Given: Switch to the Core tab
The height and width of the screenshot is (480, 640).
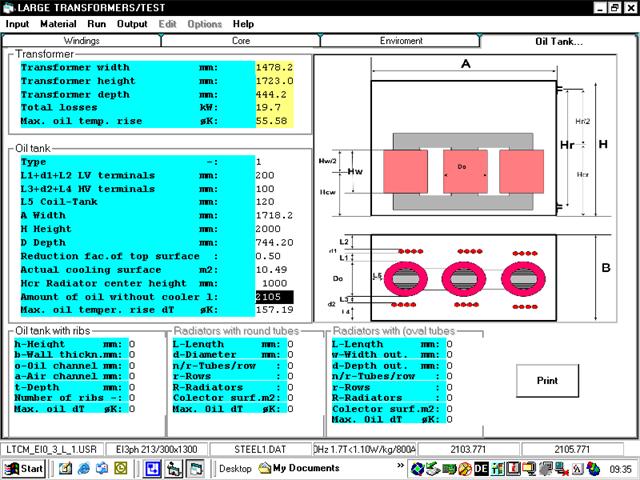Looking at the screenshot, I should [x=241, y=41].
